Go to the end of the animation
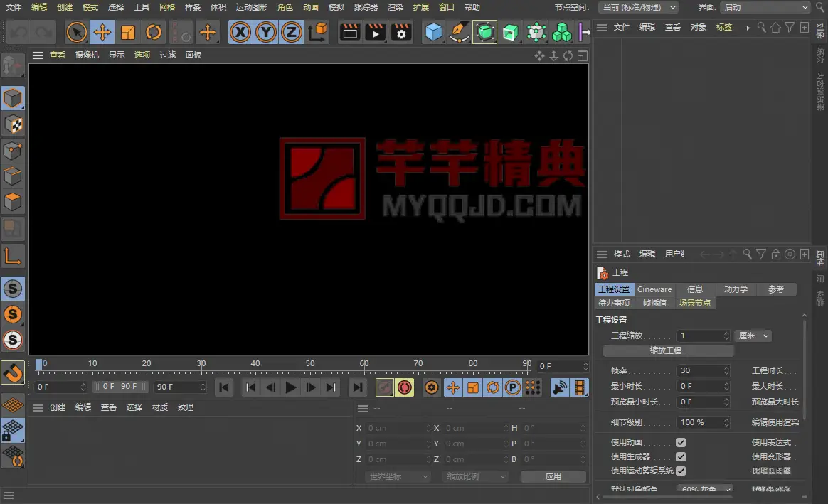828x504 pixels. tap(358, 387)
